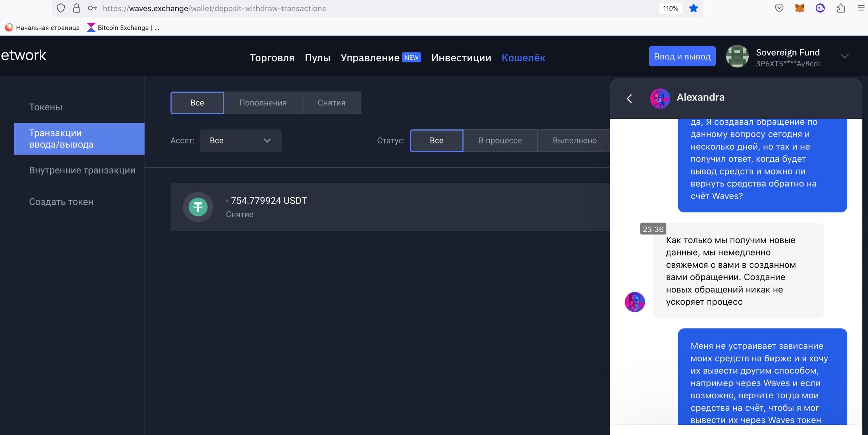Click the USDT Tether coin icon
Viewport: 868px width, 435px height.
coord(198,207)
